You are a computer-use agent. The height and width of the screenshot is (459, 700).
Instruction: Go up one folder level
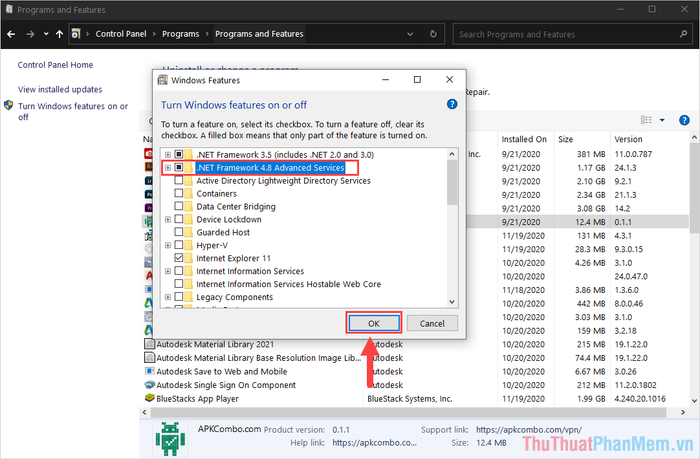point(59,34)
